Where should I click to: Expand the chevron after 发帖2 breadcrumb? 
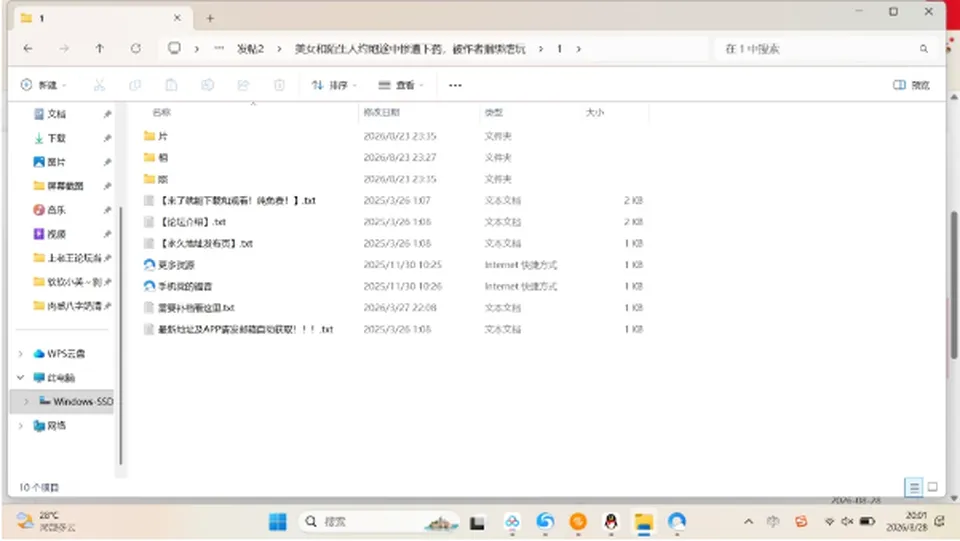(279, 49)
